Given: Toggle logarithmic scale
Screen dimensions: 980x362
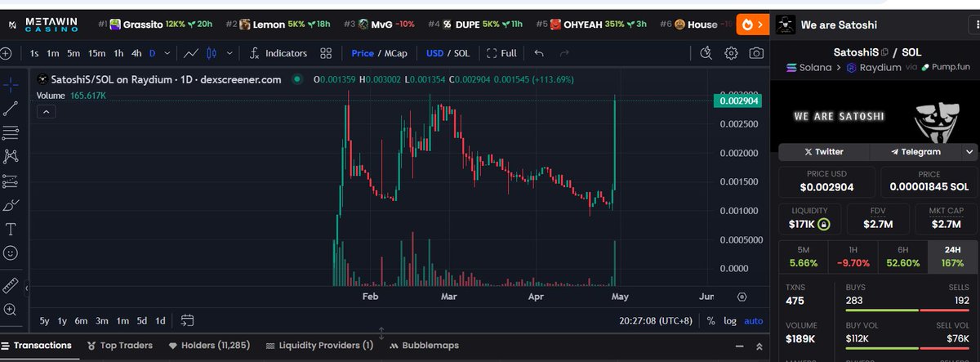Looking at the screenshot, I should tap(729, 321).
